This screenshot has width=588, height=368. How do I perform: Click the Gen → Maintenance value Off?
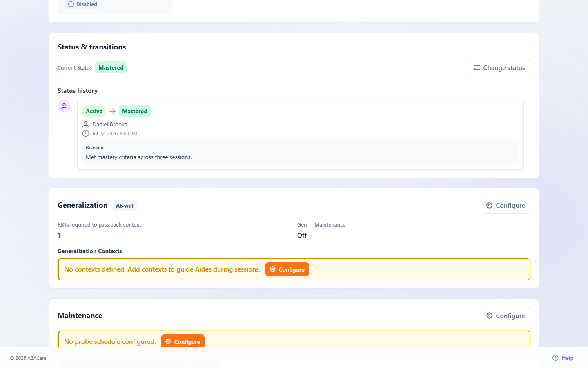click(302, 235)
